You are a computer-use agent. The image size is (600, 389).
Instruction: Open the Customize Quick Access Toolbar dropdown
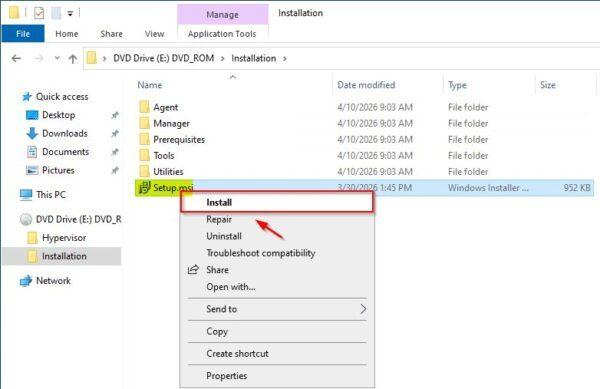pos(70,14)
